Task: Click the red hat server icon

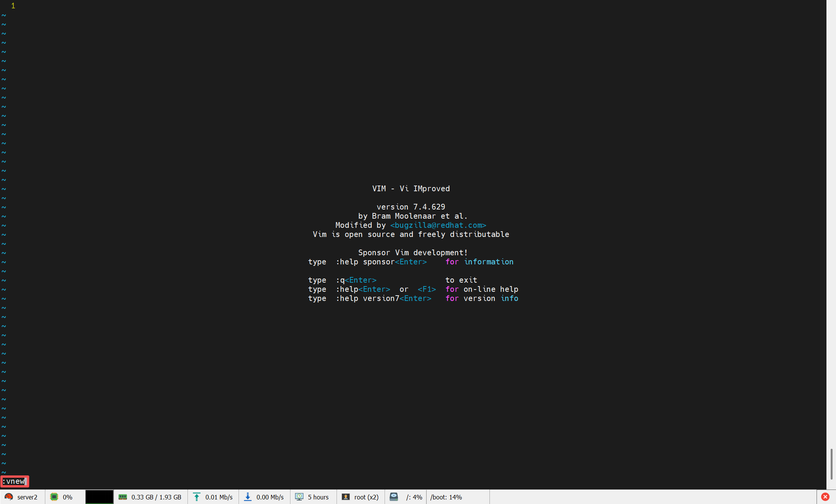Action: tap(9, 497)
